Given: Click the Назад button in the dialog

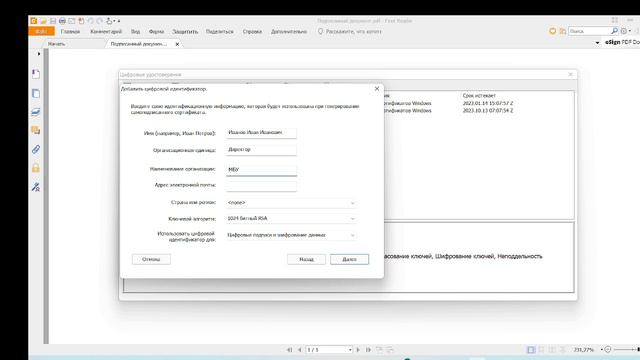Looking at the screenshot, I should (306, 259).
